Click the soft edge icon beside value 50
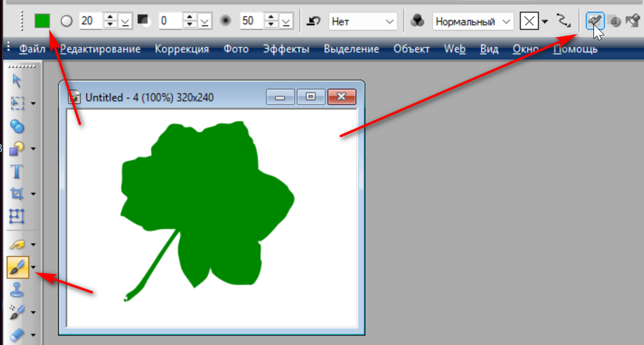This screenshot has width=644, height=345. (225, 21)
